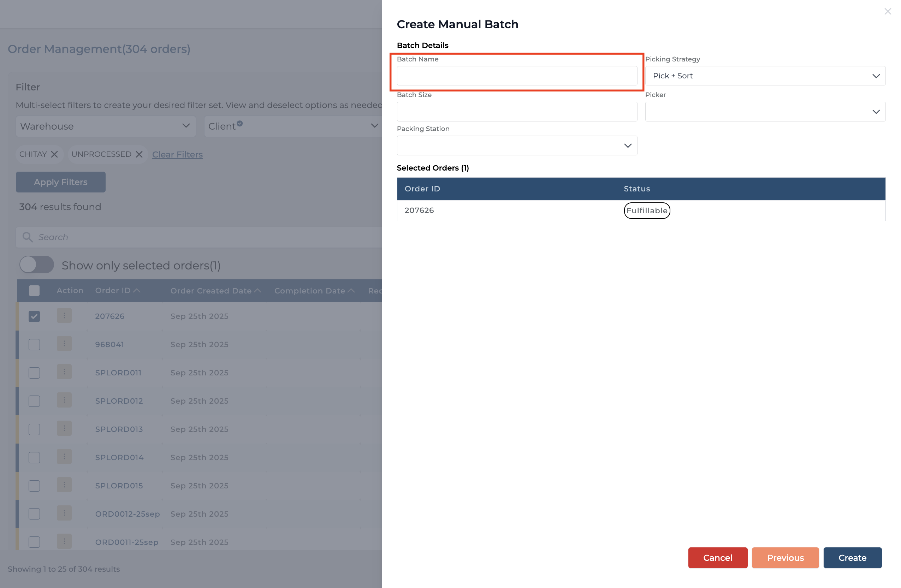The image size is (901, 588).
Task: Click the Clear Filters link
Action: click(177, 154)
